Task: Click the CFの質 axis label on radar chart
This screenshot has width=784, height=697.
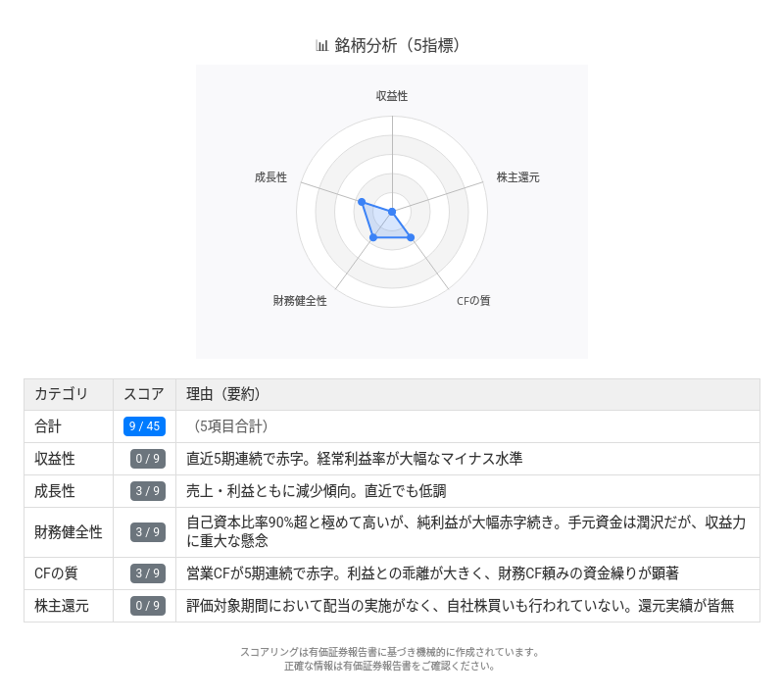Action: pos(473,301)
